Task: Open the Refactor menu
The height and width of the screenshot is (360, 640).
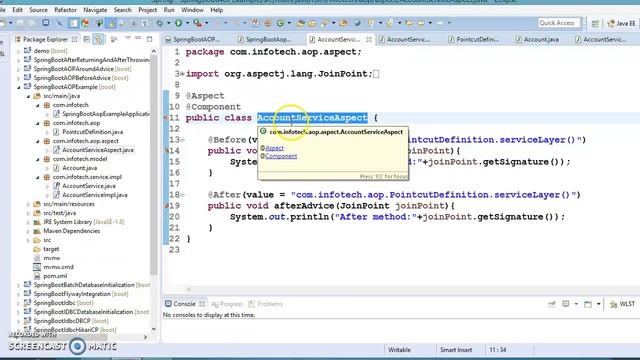Action: 65,10
